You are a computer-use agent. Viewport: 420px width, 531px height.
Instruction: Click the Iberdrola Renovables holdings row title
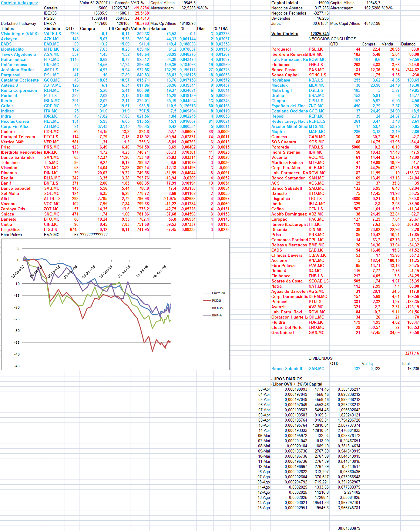coord(22,152)
